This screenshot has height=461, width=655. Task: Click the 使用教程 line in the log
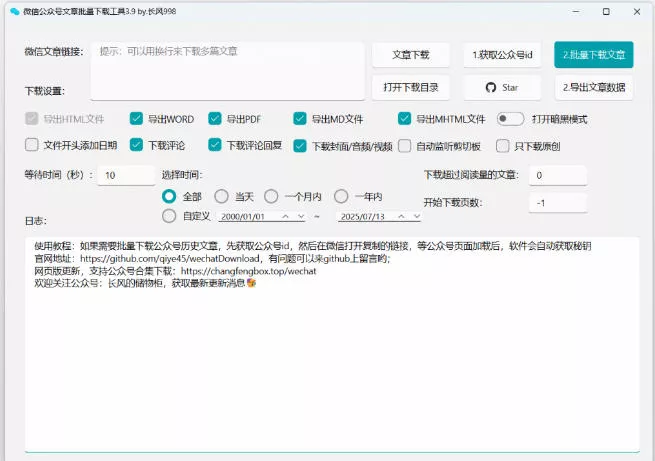pos(312,246)
